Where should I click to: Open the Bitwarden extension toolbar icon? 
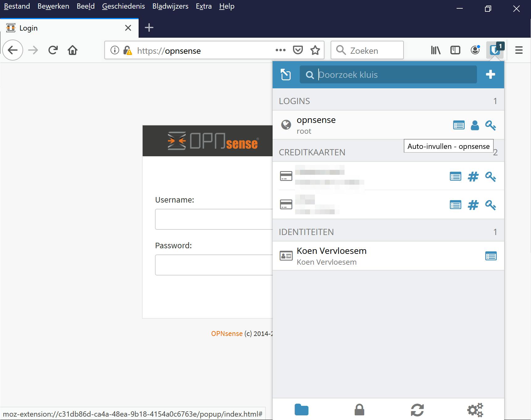click(x=495, y=50)
